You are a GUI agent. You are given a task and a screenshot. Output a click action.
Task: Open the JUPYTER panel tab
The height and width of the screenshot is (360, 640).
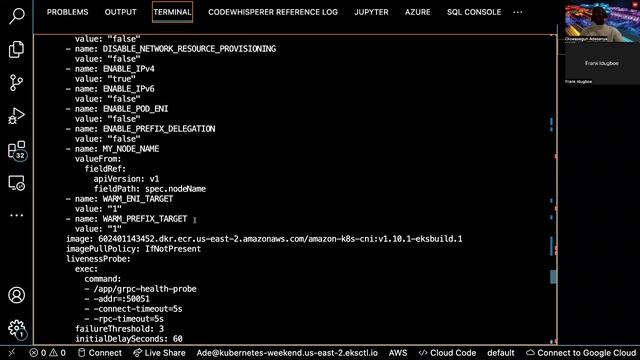pyautogui.click(x=371, y=12)
